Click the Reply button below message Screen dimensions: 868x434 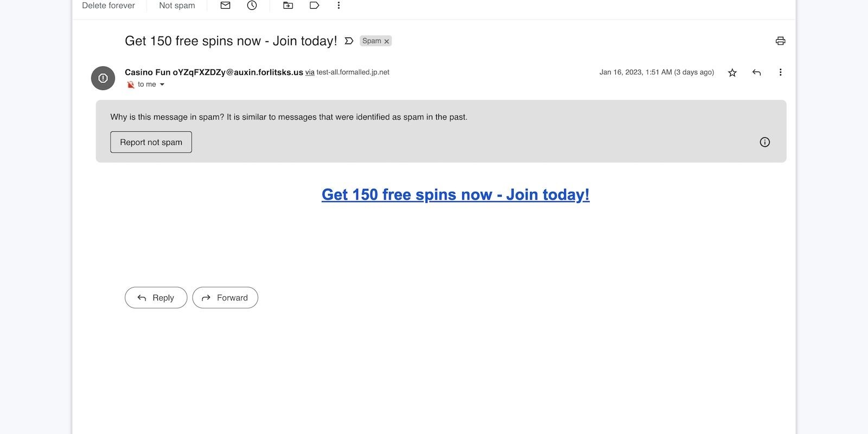point(156,298)
